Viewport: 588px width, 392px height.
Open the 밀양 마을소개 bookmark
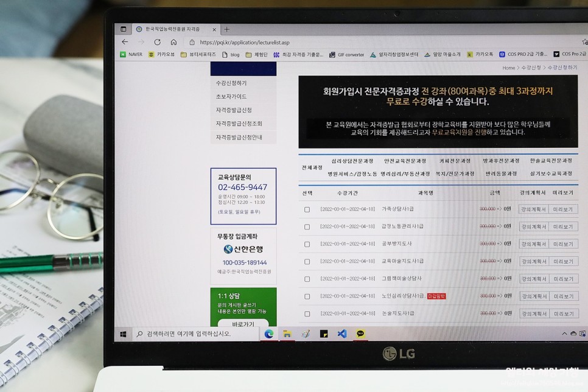click(442, 54)
